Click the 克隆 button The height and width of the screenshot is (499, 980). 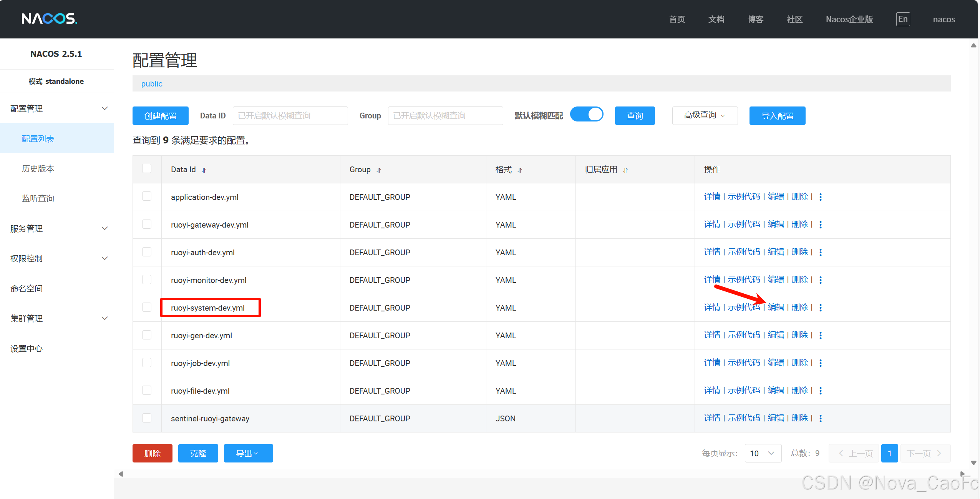pos(198,453)
